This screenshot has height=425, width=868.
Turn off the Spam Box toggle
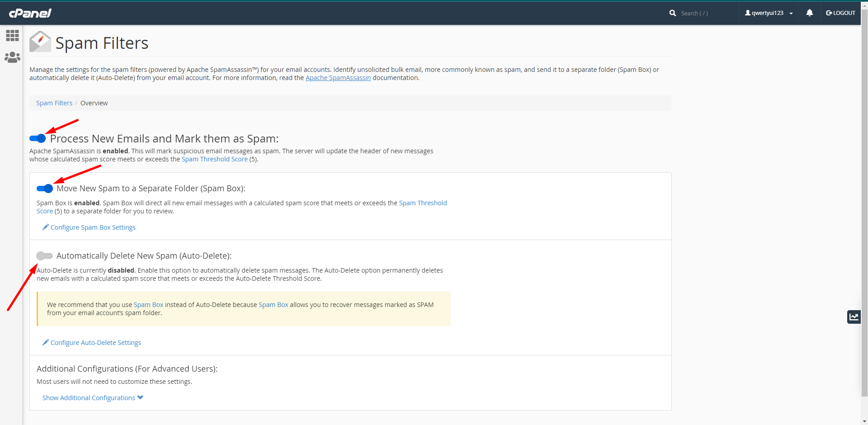pyautogui.click(x=45, y=189)
